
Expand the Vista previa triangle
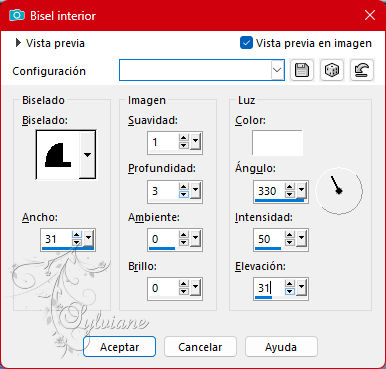pyautogui.click(x=18, y=43)
